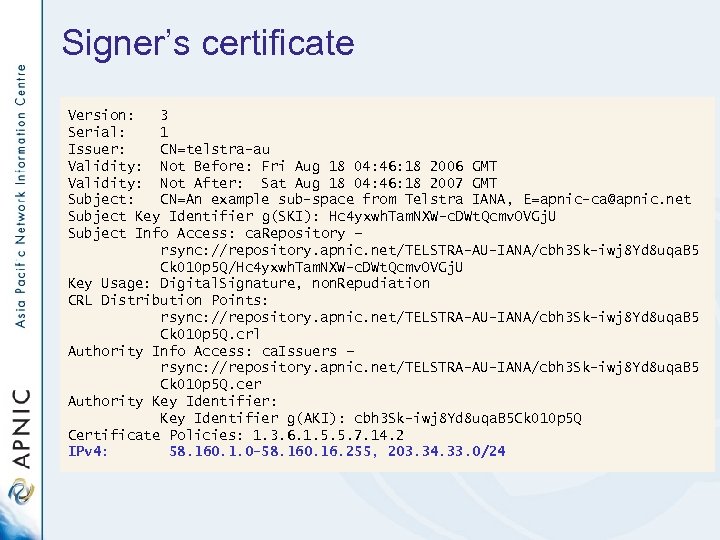The image size is (720, 540).
Task: Select the 'Asia Pacific Network Information Centre' vertical text
Action: 20,196
